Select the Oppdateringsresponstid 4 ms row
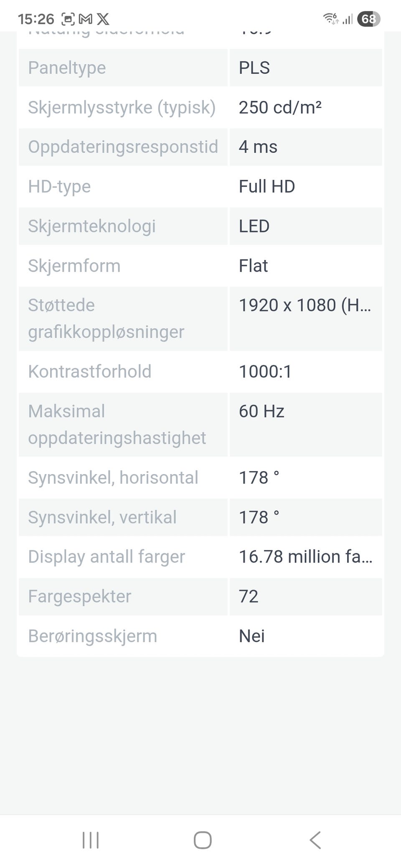The width and height of the screenshot is (401, 868). (x=200, y=147)
